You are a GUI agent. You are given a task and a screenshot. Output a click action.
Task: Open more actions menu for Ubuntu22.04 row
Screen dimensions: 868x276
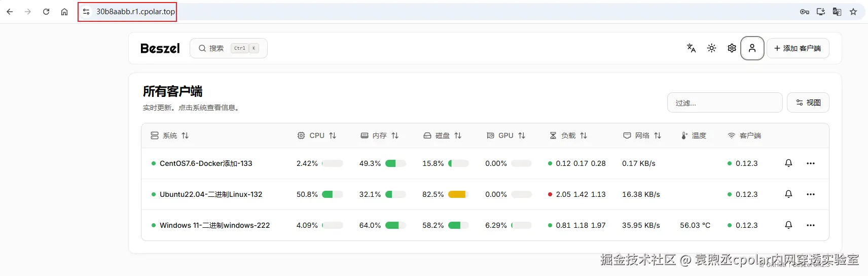[x=811, y=194]
